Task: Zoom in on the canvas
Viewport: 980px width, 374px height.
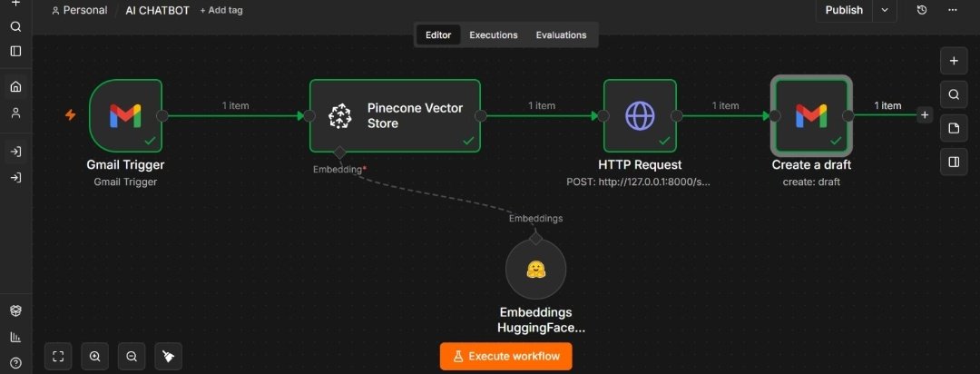Action: coord(95,357)
